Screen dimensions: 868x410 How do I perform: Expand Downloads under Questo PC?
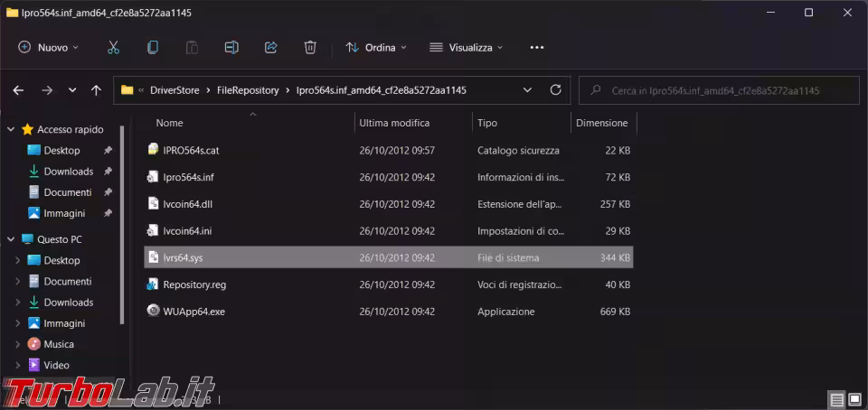click(x=18, y=303)
